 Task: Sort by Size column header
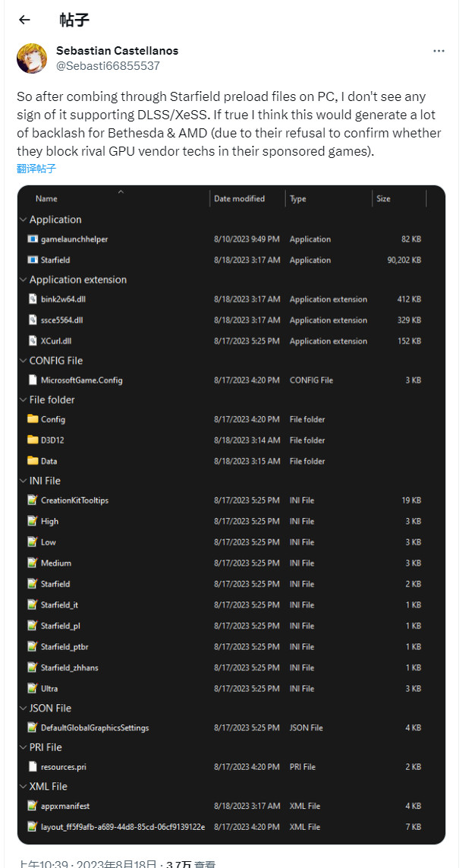[384, 198]
